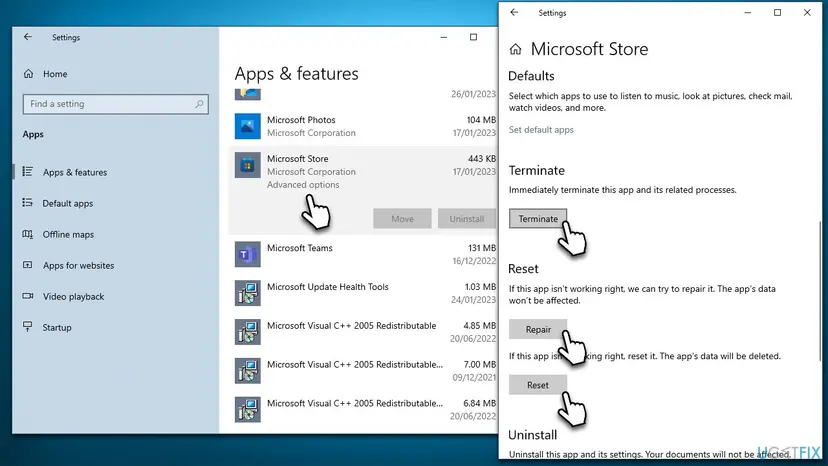Select Microsoft Visual C++ 2005 Redistributable 4.85 MB
Viewport: 828px width, 466px height.
tap(365, 332)
